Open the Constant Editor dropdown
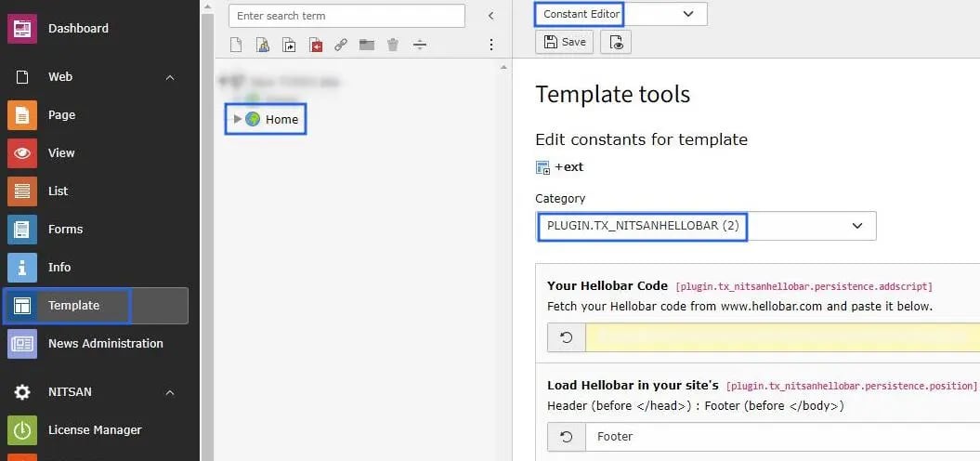This screenshot has height=461, width=980. tap(621, 14)
